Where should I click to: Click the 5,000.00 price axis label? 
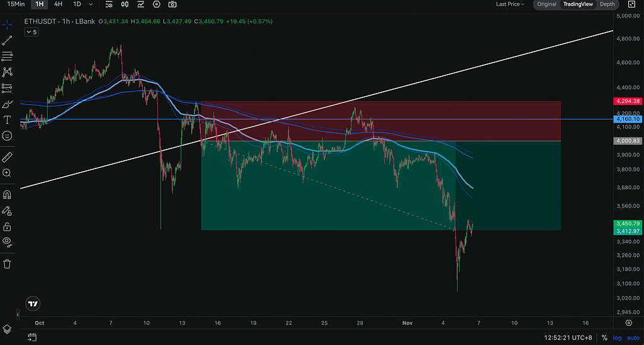pos(628,16)
